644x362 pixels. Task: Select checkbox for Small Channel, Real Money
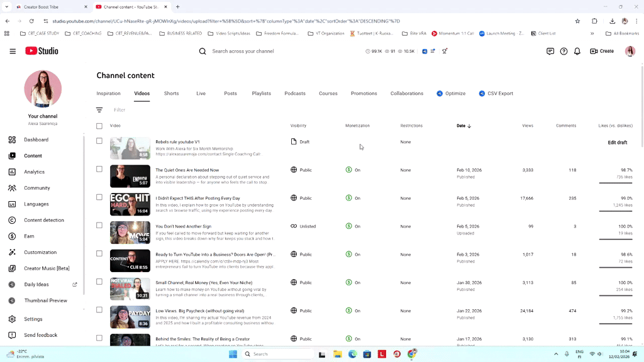[x=99, y=282]
